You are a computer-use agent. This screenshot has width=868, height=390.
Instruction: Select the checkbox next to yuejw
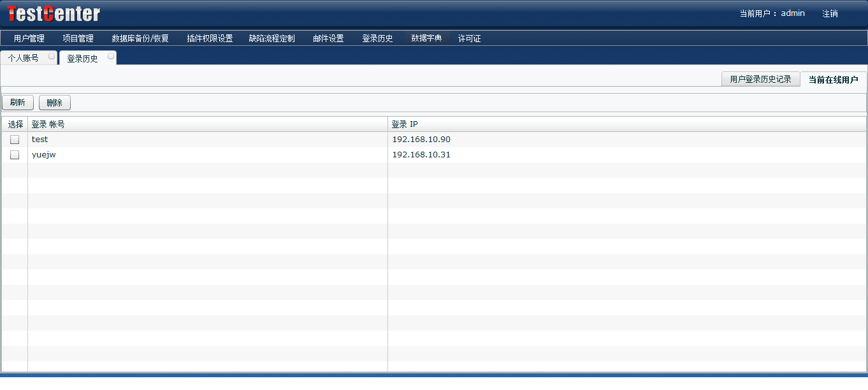coord(15,155)
